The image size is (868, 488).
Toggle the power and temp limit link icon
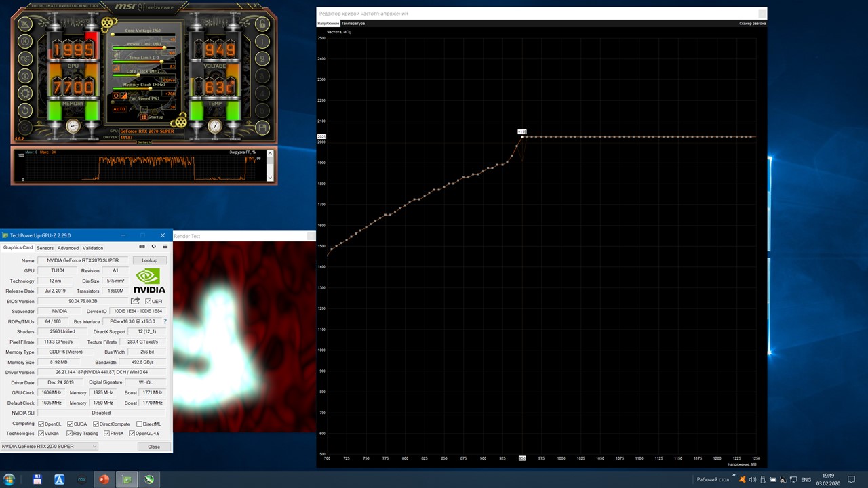tap(117, 54)
